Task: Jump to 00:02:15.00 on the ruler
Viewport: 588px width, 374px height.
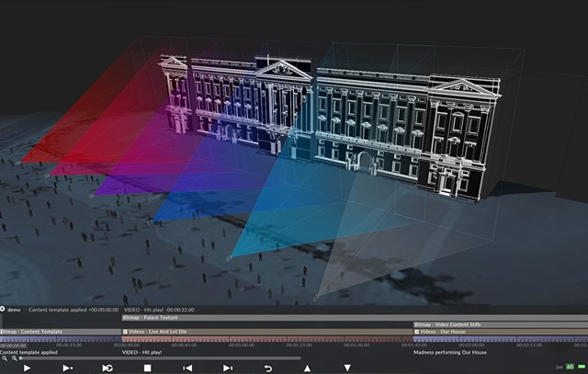Action: (529, 346)
